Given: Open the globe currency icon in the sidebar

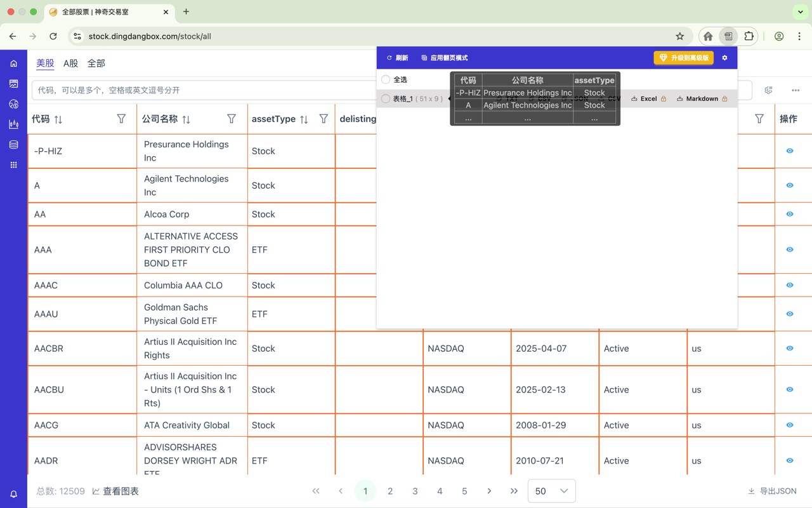Looking at the screenshot, I should click(x=13, y=104).
